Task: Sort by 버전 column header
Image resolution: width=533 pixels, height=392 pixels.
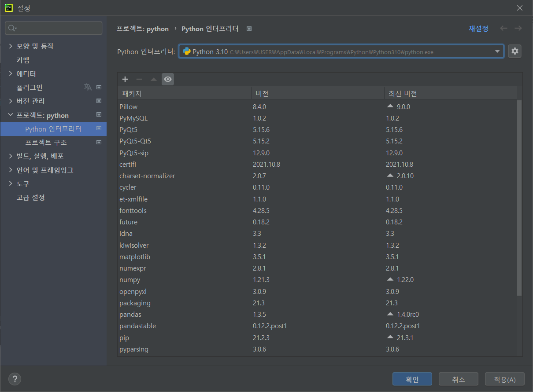Action: tap(318, 94)
